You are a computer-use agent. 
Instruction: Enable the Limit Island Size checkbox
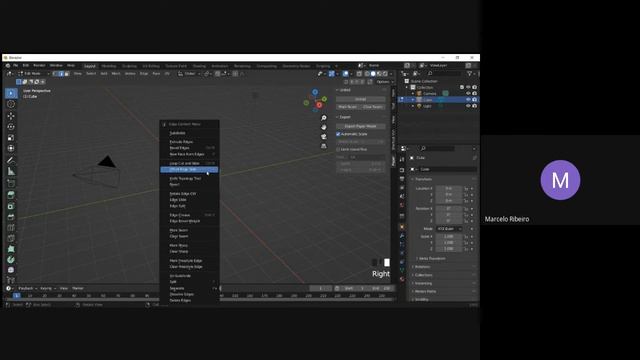coord(338,149)
